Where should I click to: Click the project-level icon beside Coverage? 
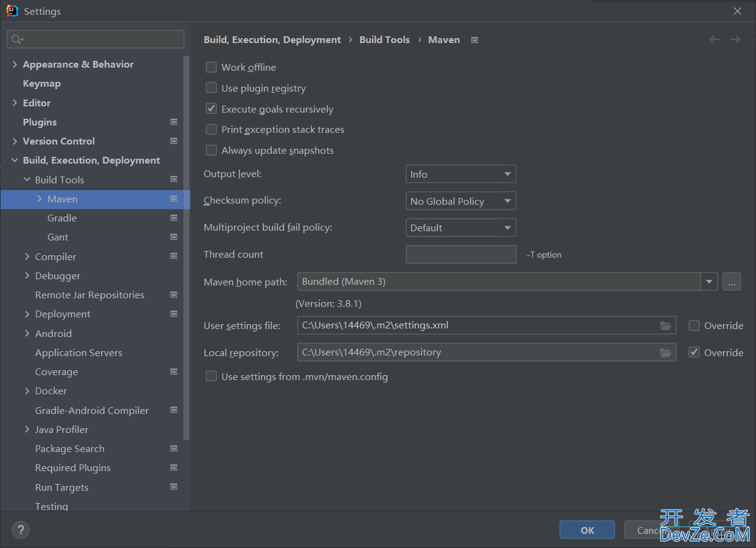pyautogui.click(x=173, y=371)
